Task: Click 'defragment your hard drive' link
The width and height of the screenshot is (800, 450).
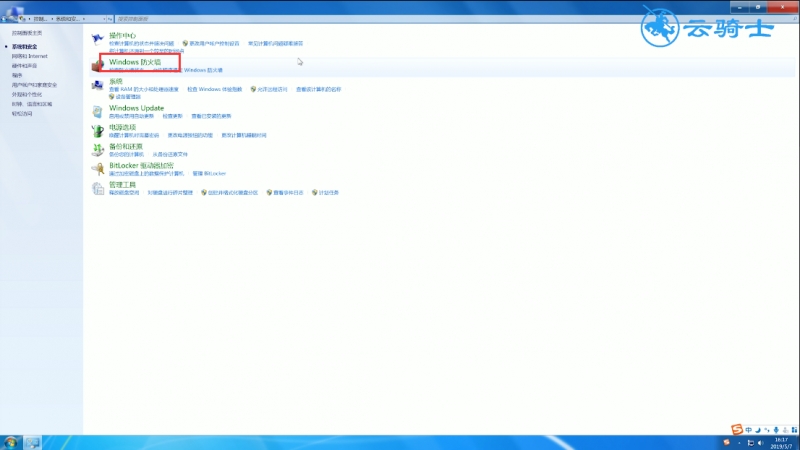Action: click(170, 193)
